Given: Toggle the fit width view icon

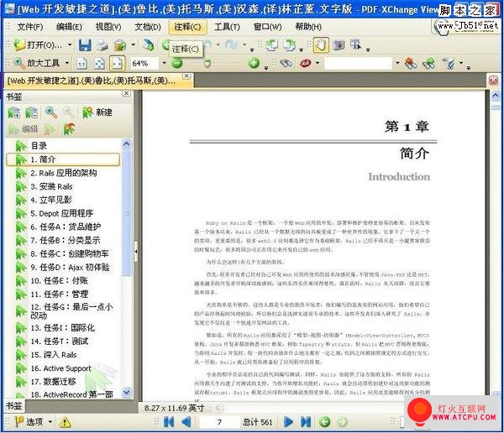Looking at the screenshot, I should coord(117,63).
